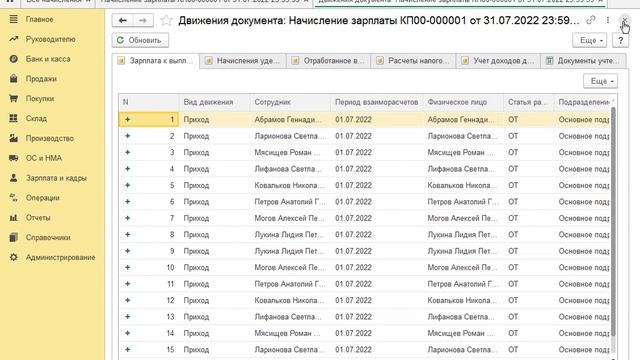
Task: Go back with the left arrow button
Action: [122, 20]
